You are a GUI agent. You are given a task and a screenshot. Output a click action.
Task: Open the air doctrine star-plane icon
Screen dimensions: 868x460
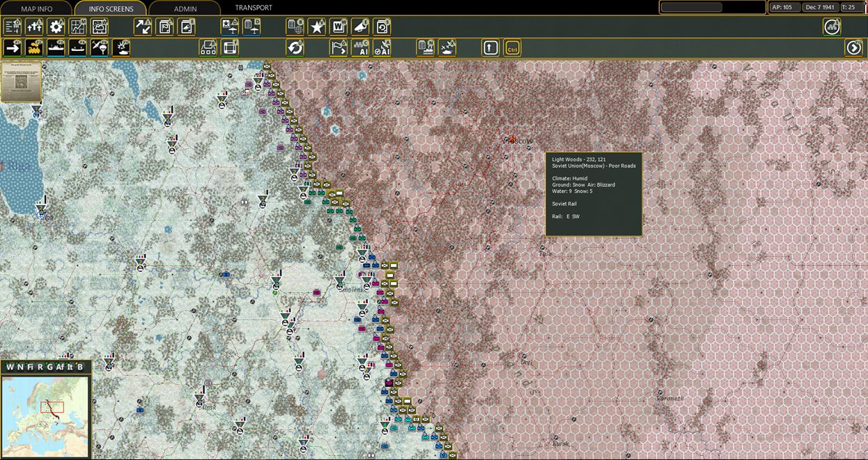pyautogui.click(x=230, y=27)
